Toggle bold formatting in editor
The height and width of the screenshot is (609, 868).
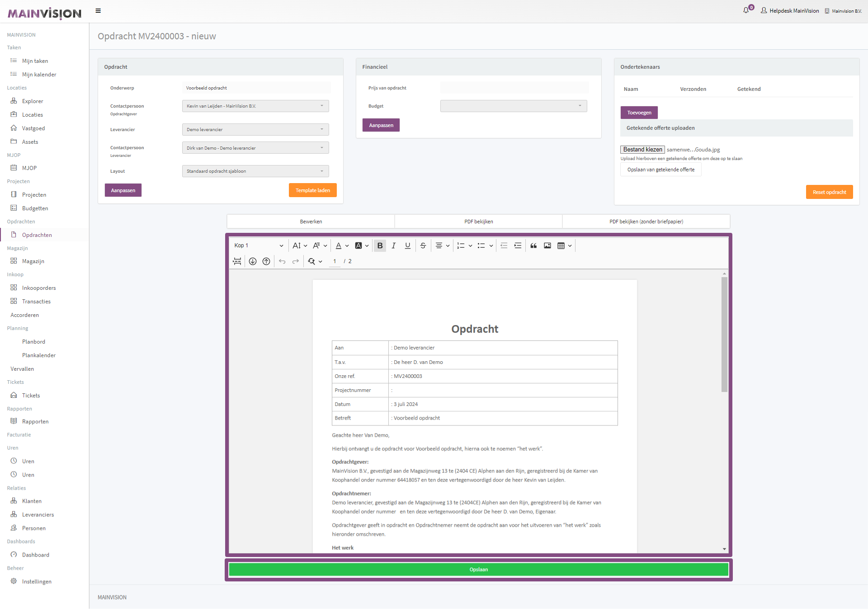click(380, 245)
